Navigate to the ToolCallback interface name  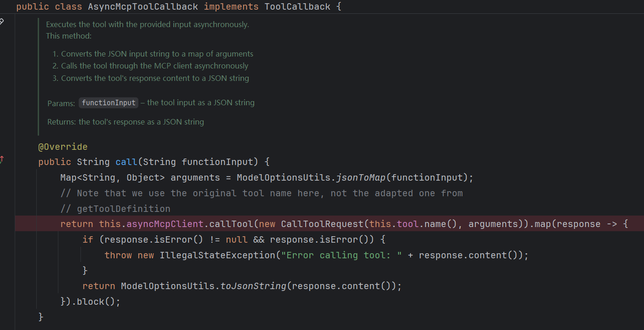[x=297, y=6]
